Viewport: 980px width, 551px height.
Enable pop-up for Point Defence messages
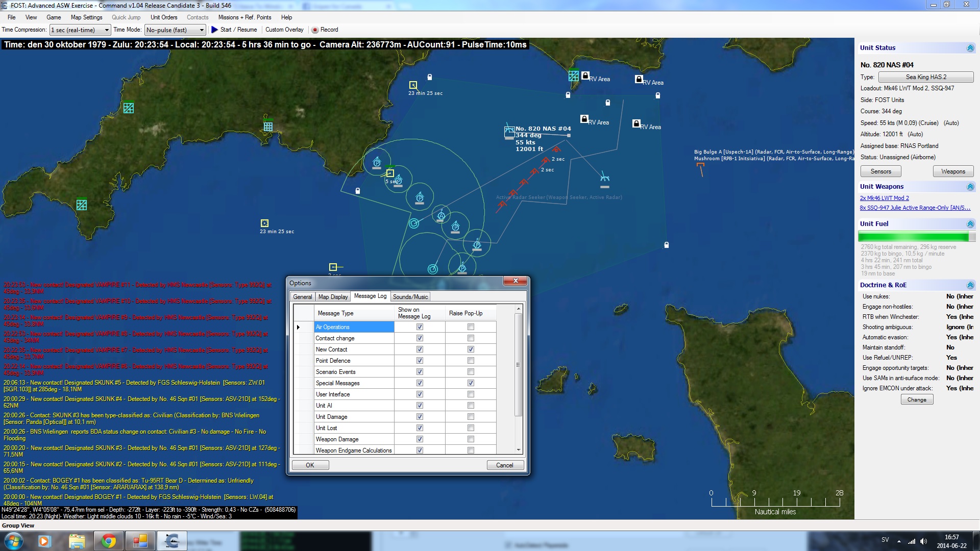pos(471,361)
